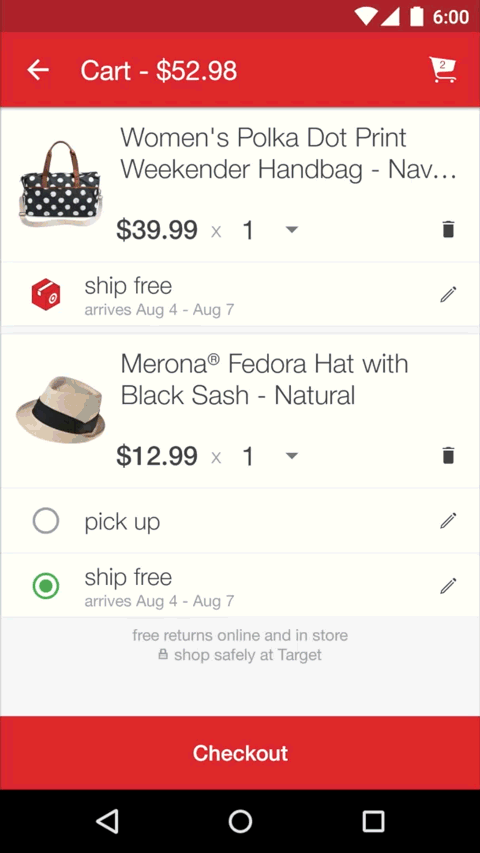The width and height of the screenshot is (480, 853).
Task: Expand the handbag quantity dropdown
Action: pyautogui.click(x=292, y=230)
